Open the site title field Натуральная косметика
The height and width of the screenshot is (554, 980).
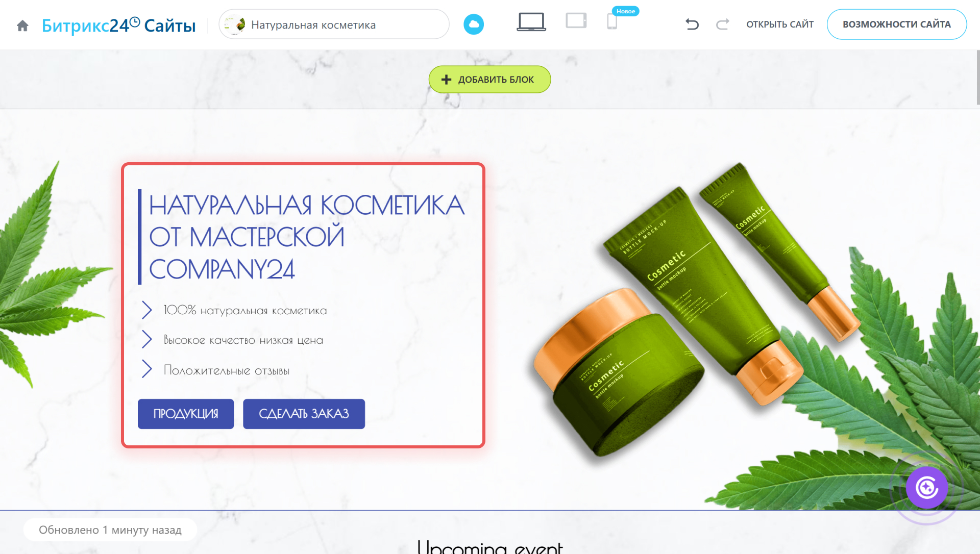point(334,24)
